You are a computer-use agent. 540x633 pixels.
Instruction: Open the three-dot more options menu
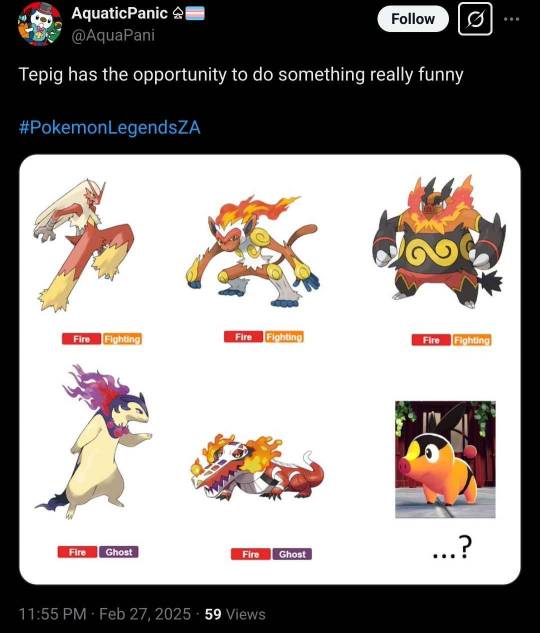point(511,19)
